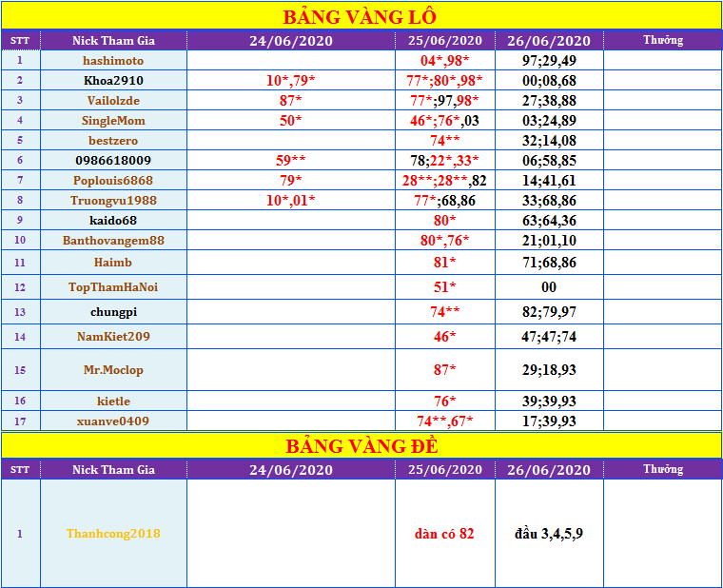Click nickname kaido68
This screenshot has height=588, width=723.
113,221
